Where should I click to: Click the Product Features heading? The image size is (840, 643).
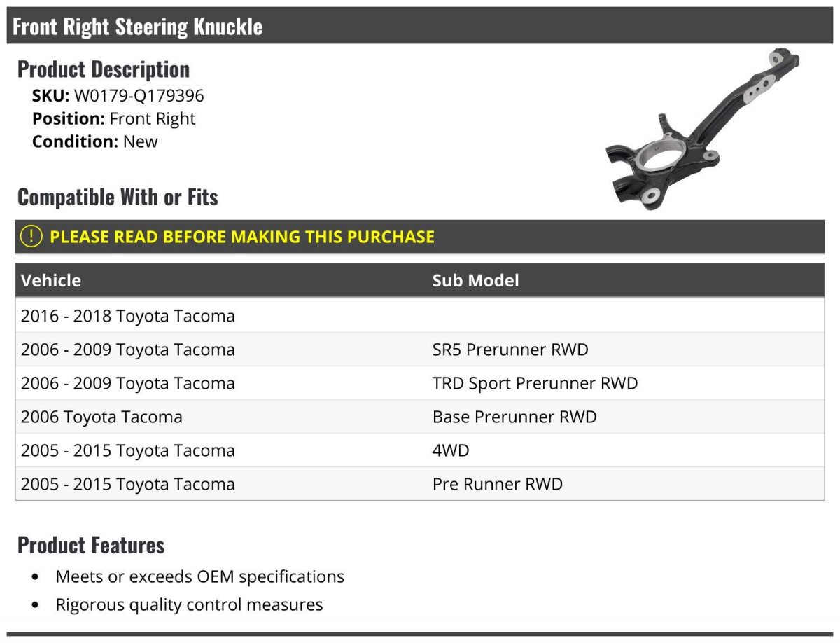point(91,545)
